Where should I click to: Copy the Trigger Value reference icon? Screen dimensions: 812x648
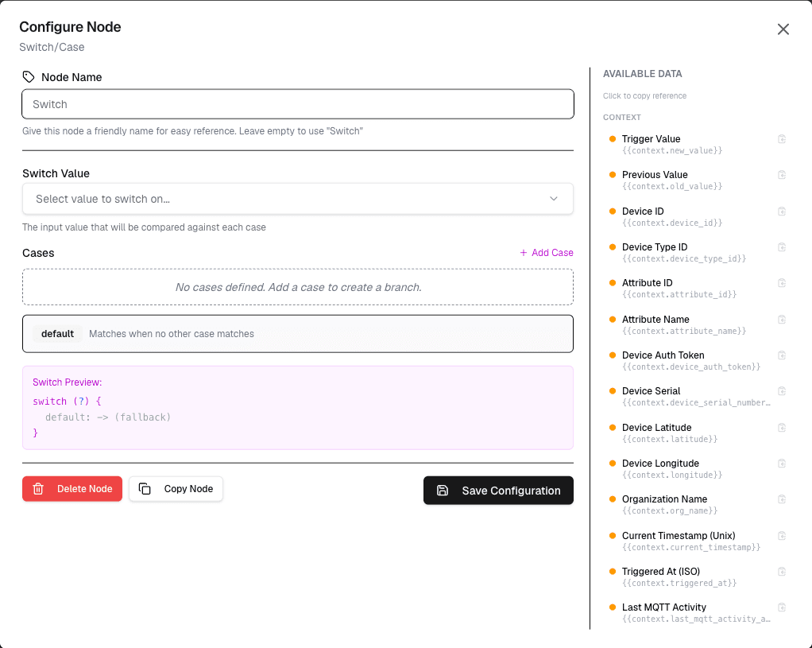tap(782, 139)
